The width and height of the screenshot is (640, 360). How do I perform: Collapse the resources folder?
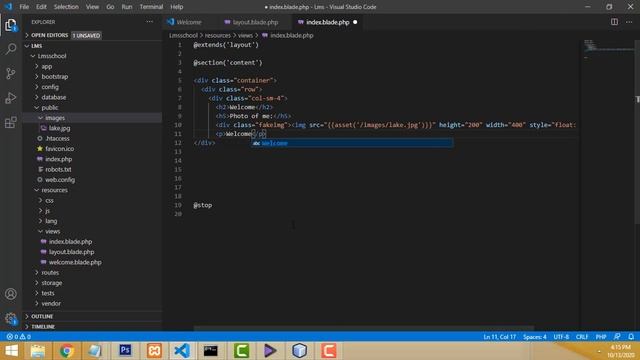[93, 190]
